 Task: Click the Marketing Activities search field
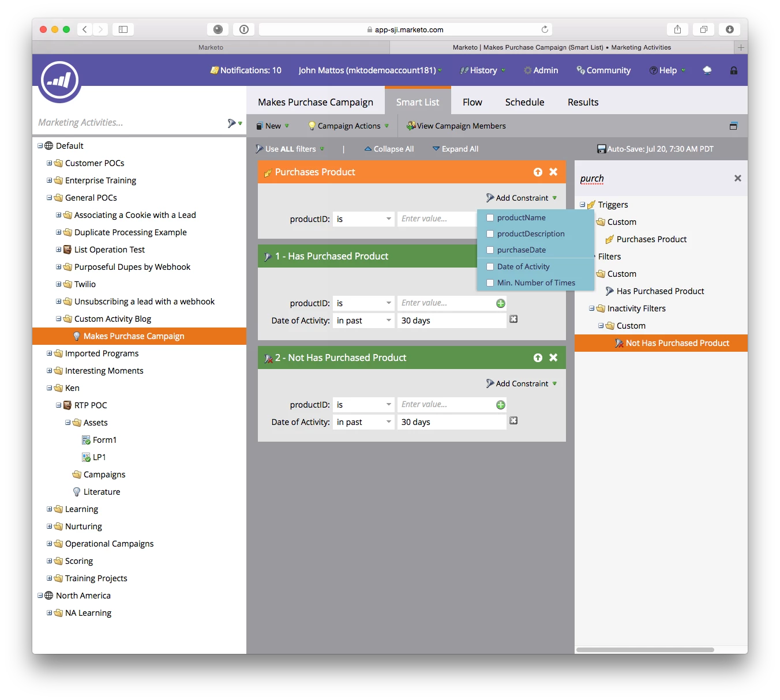tap(130, 123)
